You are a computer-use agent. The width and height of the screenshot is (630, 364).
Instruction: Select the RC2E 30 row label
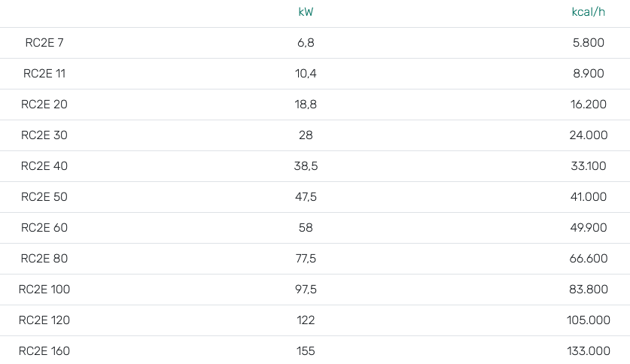point(44,135)
